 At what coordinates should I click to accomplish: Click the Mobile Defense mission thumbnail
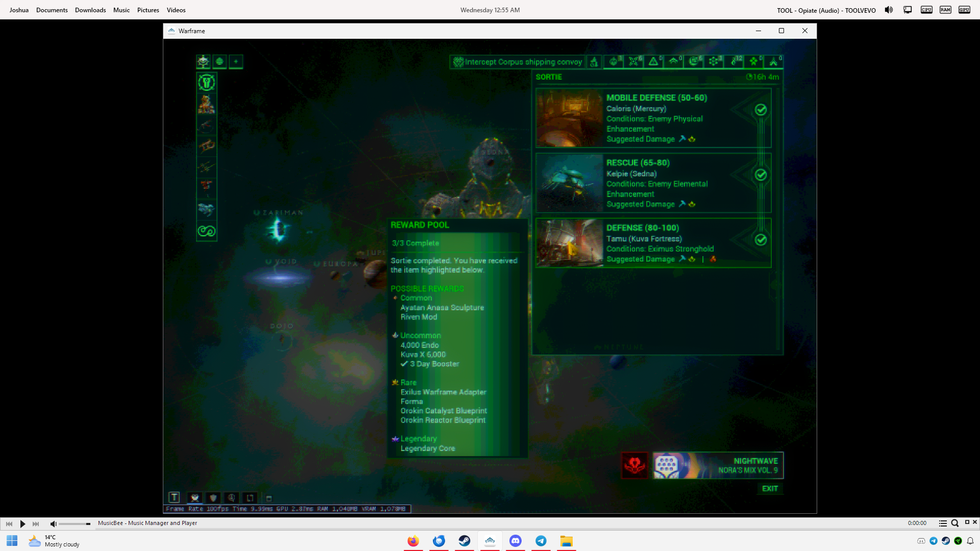pos(570,118)
